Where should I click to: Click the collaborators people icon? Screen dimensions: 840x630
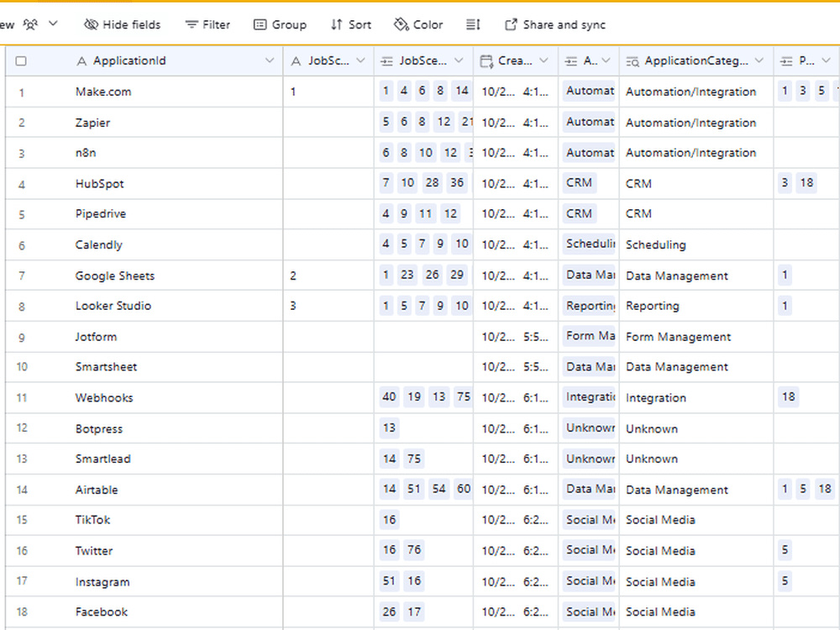30,24
